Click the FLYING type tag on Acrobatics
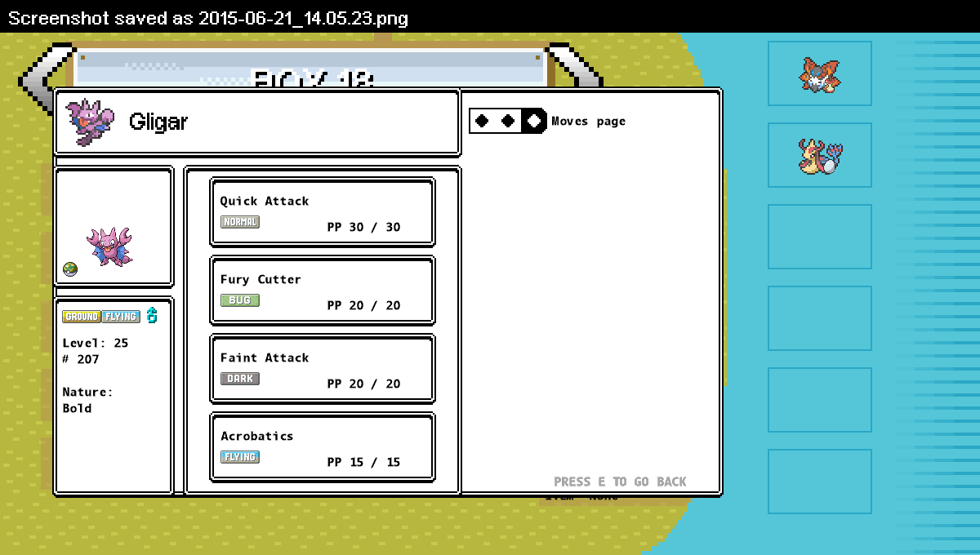Image resolution: width=980 pixels, height=555 pixels. [x=240, y=457]
